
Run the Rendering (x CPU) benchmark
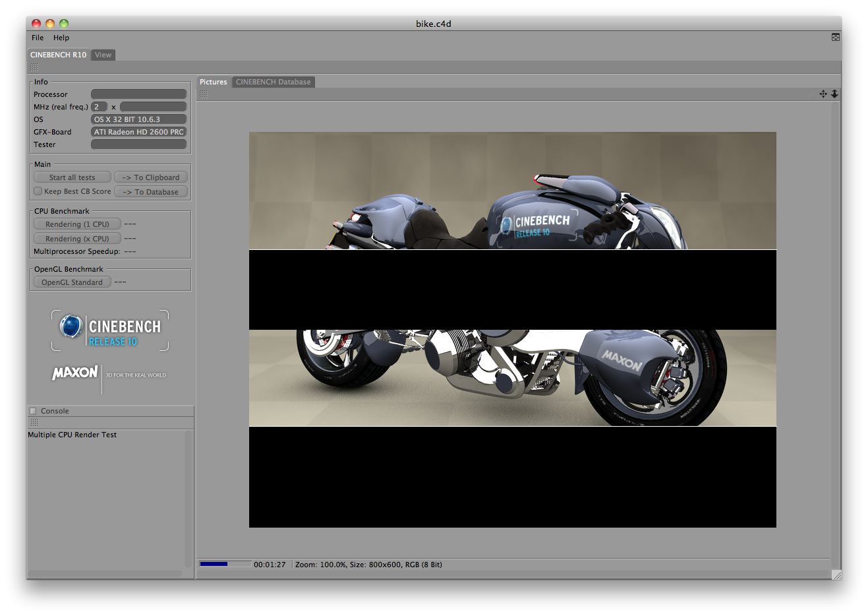pos(77,239)
